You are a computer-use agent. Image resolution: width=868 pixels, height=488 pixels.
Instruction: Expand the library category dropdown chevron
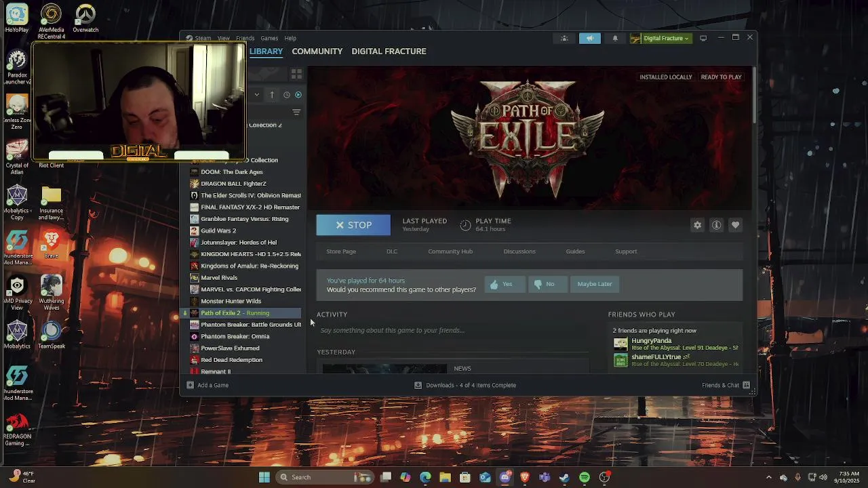(x=257, y=95)
